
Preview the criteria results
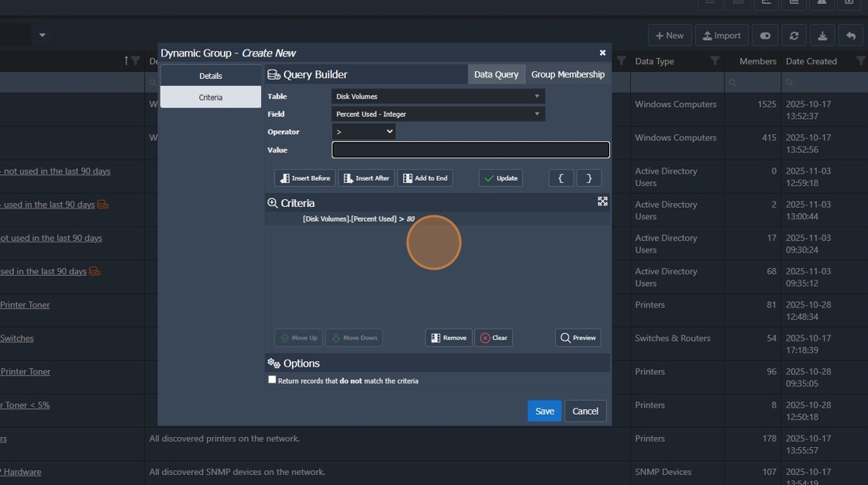(578, 338)
